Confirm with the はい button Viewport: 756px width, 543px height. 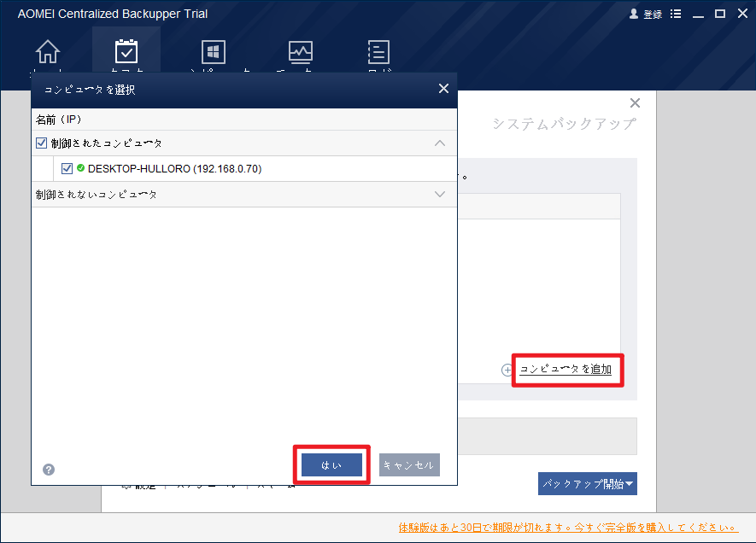pyautogui.click(x=331, y=465)
